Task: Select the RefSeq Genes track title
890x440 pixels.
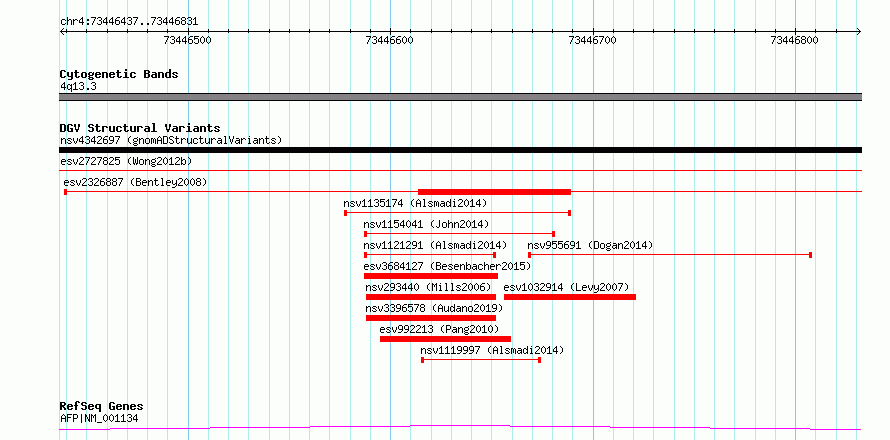Action: coord(102,407)
